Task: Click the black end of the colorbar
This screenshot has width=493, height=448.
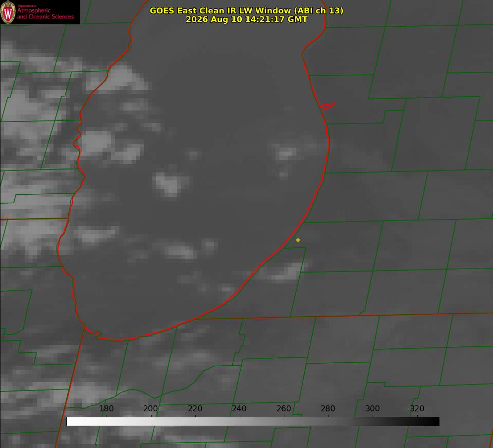Action: pos(434,422)
